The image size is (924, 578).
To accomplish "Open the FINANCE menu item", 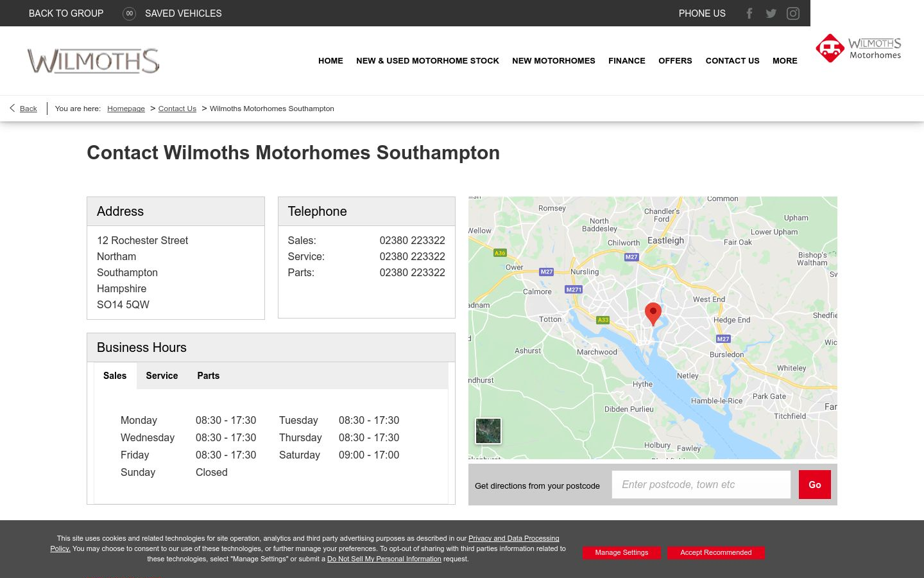I will pyautogui.click(x=627, y=61).
